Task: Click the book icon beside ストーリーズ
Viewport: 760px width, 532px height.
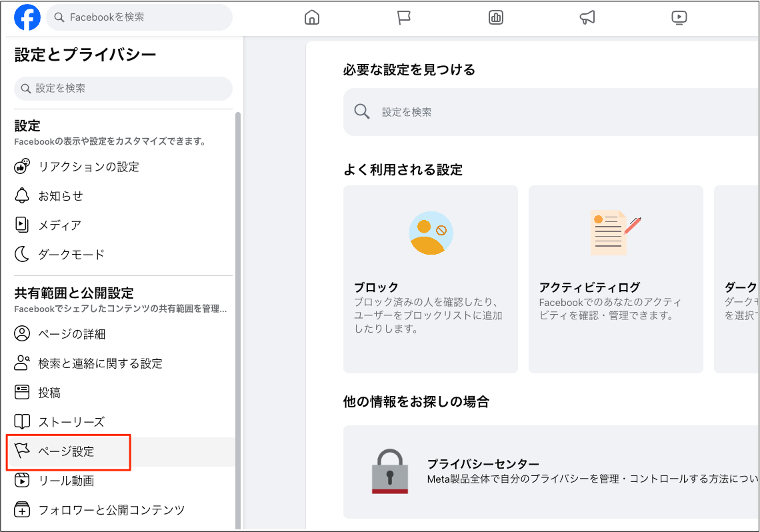Action: coord(22,421)
